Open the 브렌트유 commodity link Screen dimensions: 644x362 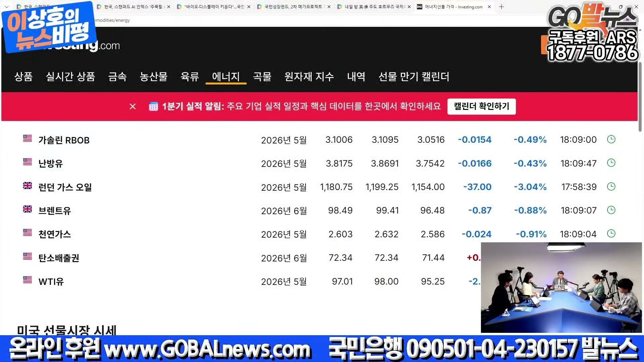(55, 211)
